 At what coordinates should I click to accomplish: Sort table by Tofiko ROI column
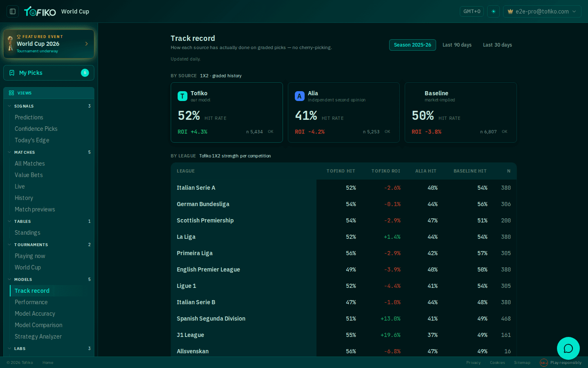point(385,171)
